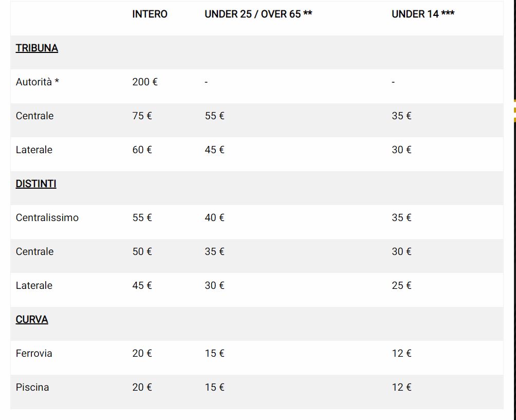This screenshot has height=420, width=516.
Task: Click the 60 € Tribuna Laterale full price
Action: point(142,150)
